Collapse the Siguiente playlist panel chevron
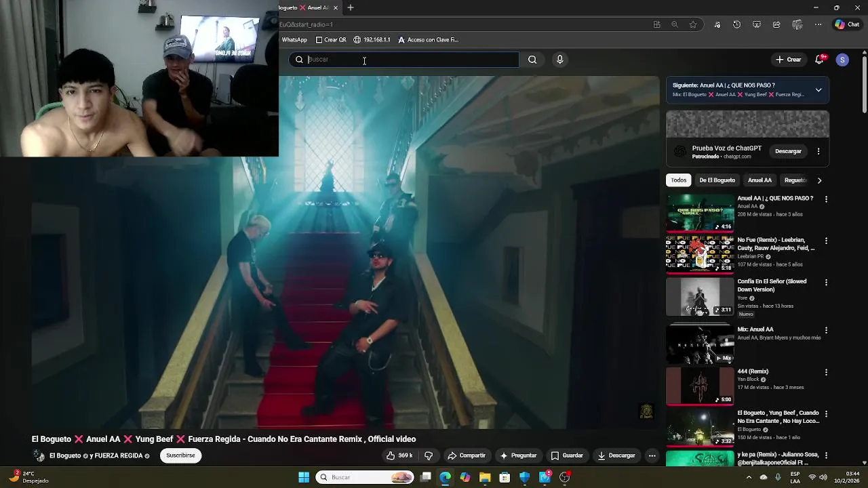The height and width of the screenshot is (488, 868). pyautogui.click(x=818, y=90)
